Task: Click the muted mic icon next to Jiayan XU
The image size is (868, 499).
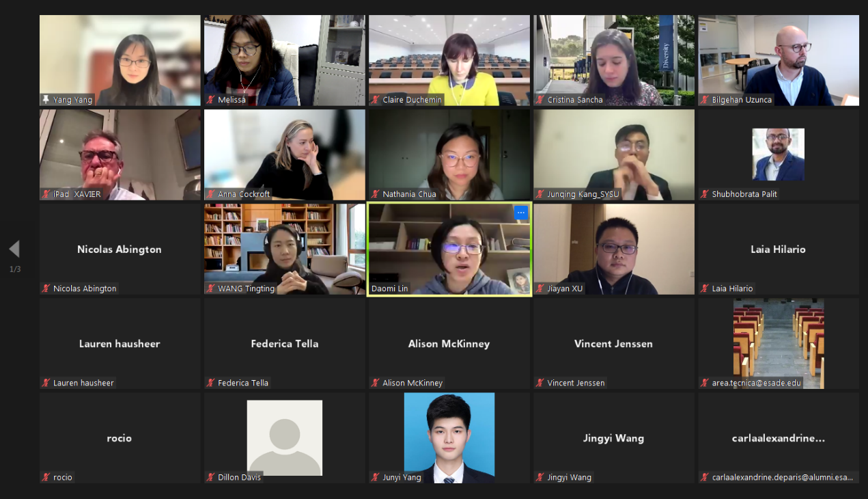Action: coord(540,288)
